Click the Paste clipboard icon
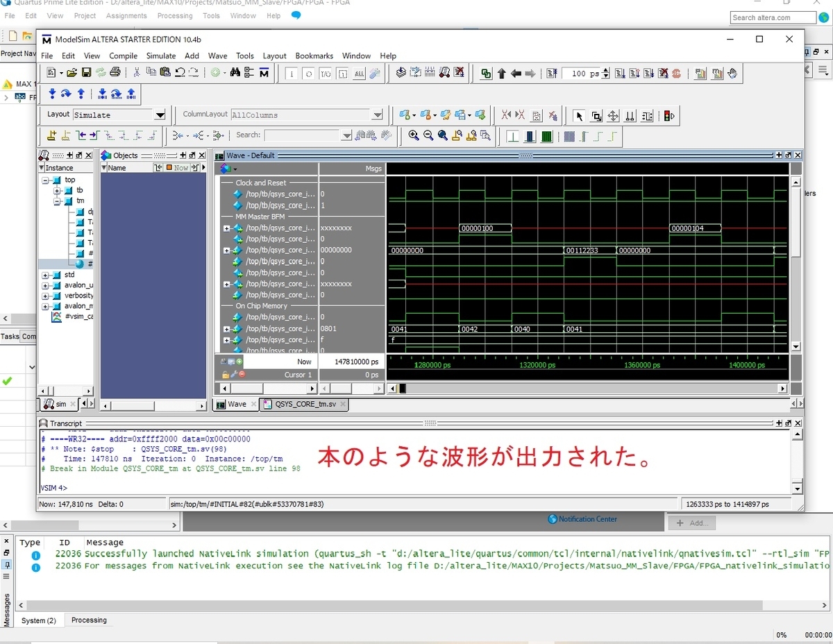This screenshot has height=644, width=833. (x=165, y=72)
